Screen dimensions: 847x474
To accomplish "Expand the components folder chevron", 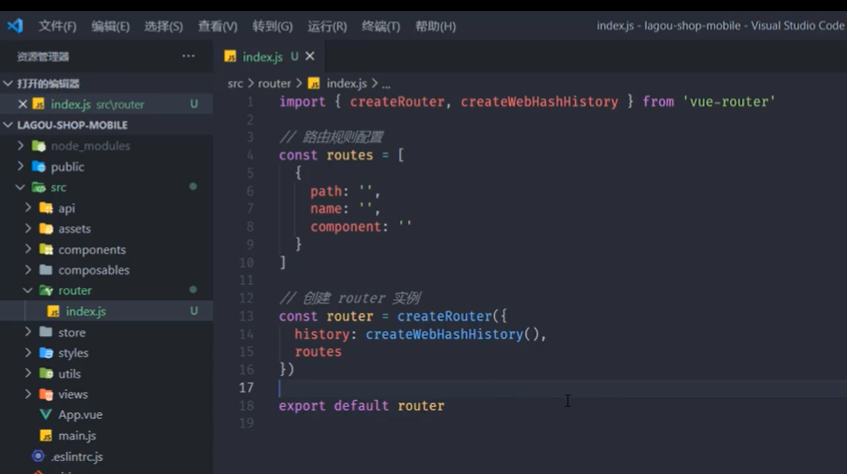I will (x=28, y=249).
